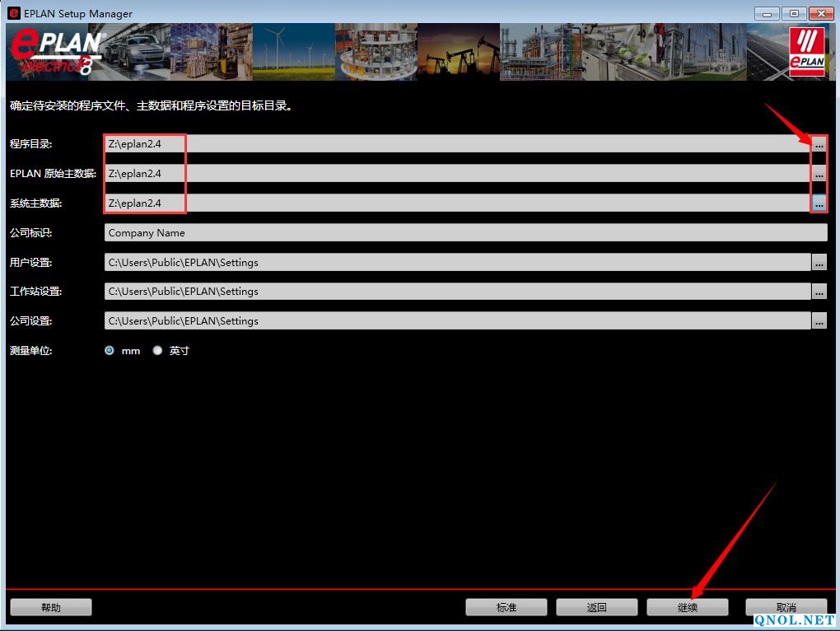840x631 pixels.
Task: Click the red EPLAN logo at top right
Action: pos(806,52)
